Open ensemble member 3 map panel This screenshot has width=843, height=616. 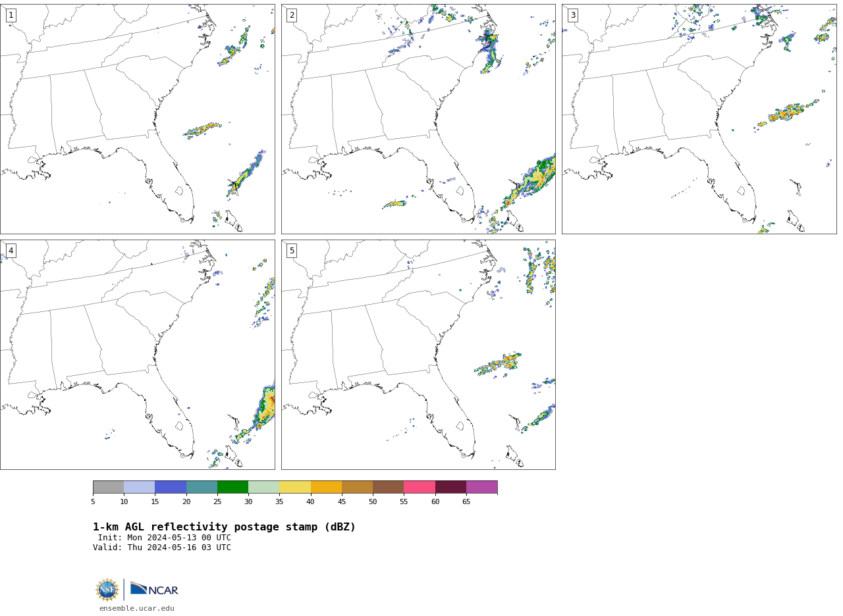pos(699,119)
